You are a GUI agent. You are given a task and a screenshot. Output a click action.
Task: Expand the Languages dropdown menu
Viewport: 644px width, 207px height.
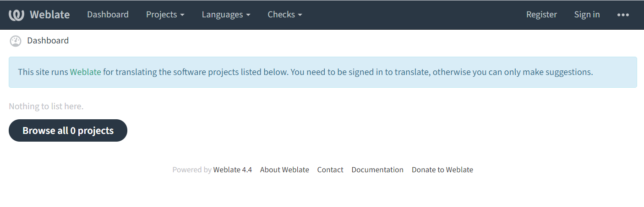226,15
